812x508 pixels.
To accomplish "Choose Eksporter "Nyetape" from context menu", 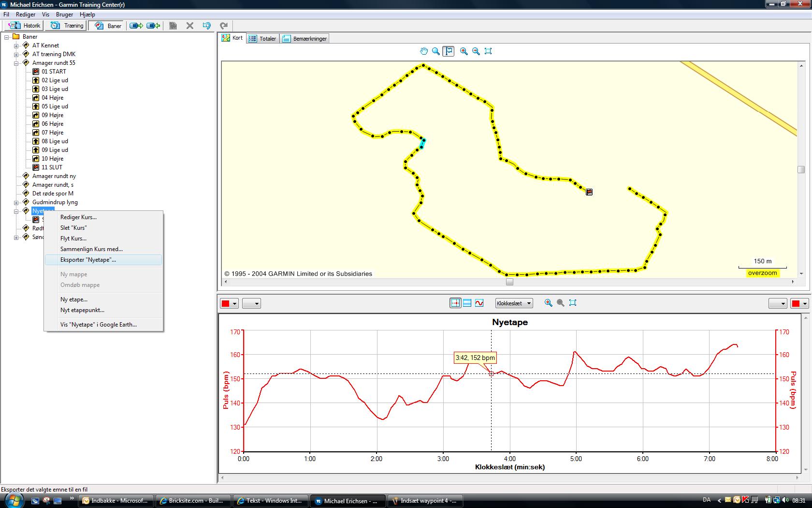I will [x=88, y=260].
